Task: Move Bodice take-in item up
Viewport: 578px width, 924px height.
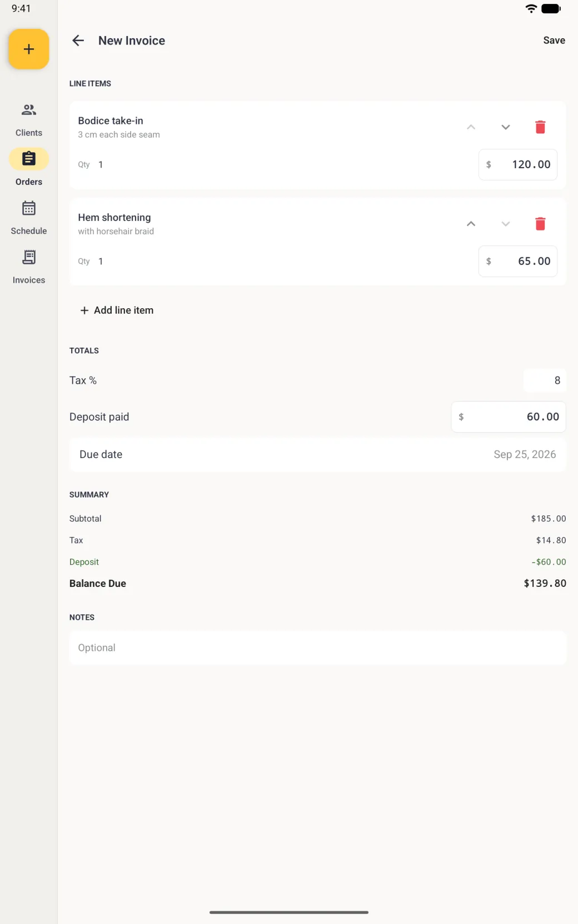Action: pyautogui.click(x=471, y=127)
